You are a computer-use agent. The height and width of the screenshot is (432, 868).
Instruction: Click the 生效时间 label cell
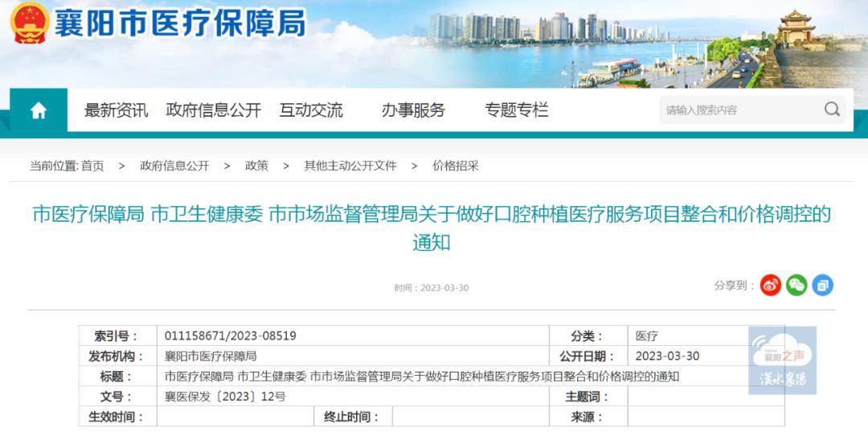(118, 417)
